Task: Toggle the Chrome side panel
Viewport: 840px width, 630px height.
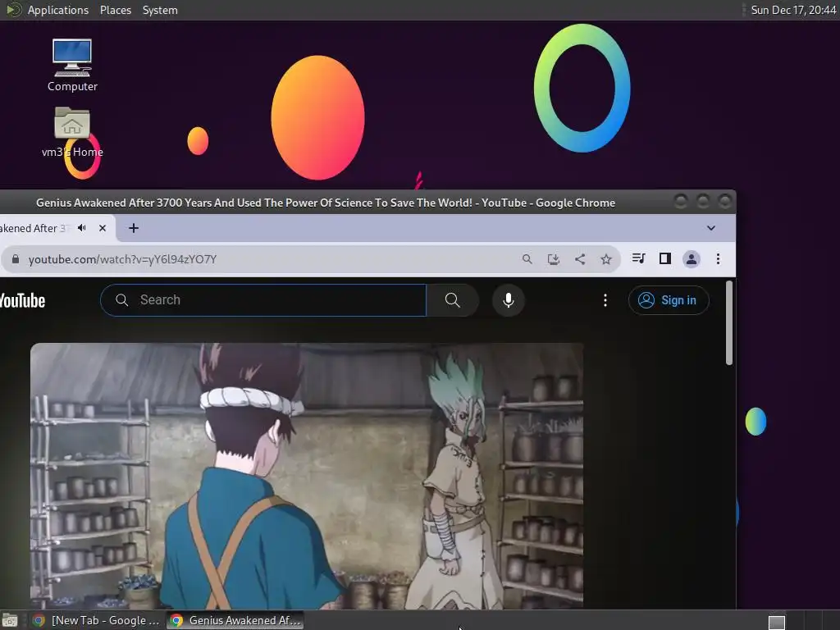Action: (664, 258)
